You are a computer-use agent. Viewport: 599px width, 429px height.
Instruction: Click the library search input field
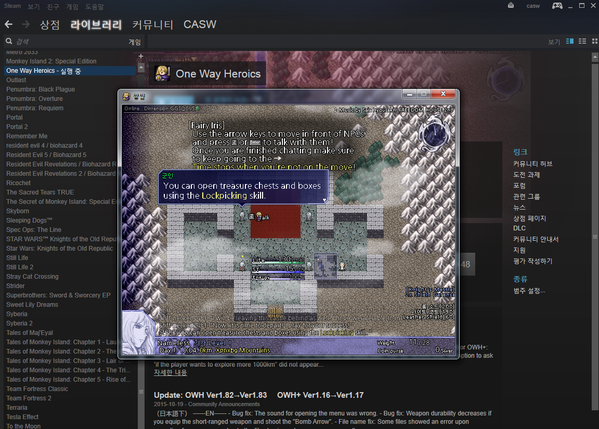pos(71,41)
